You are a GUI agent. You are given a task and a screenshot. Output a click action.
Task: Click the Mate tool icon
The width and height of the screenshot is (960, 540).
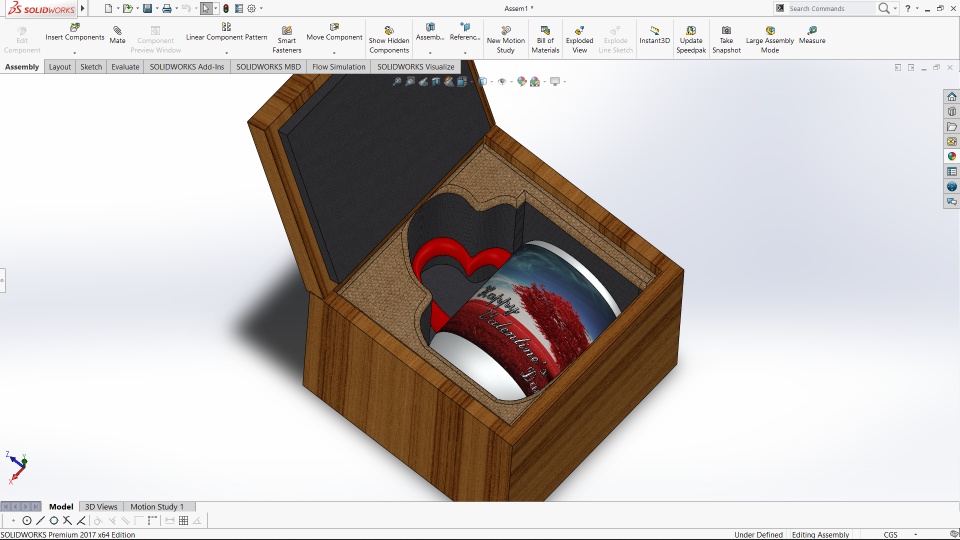click(x=117, y=32)
